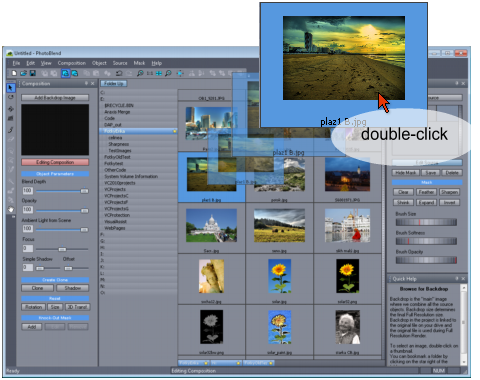Screen dimensions: 480x380
Task: Open the File menu
Action: tap(16, 63)
